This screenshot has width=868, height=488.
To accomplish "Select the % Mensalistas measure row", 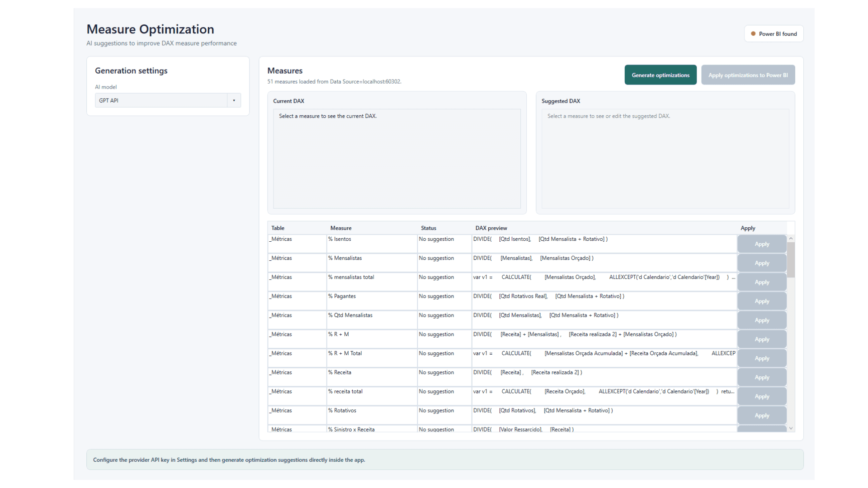I will tap(502, 263).
